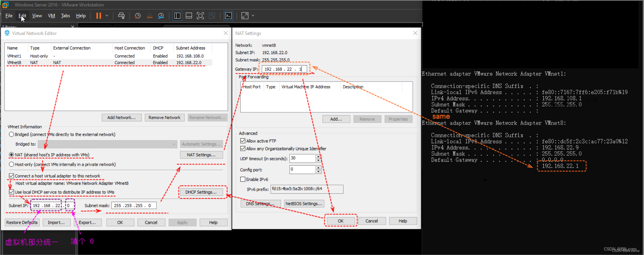Decrease the Config port value
Viewport: 644px width, 255px height.
click(x=318, y=171)
